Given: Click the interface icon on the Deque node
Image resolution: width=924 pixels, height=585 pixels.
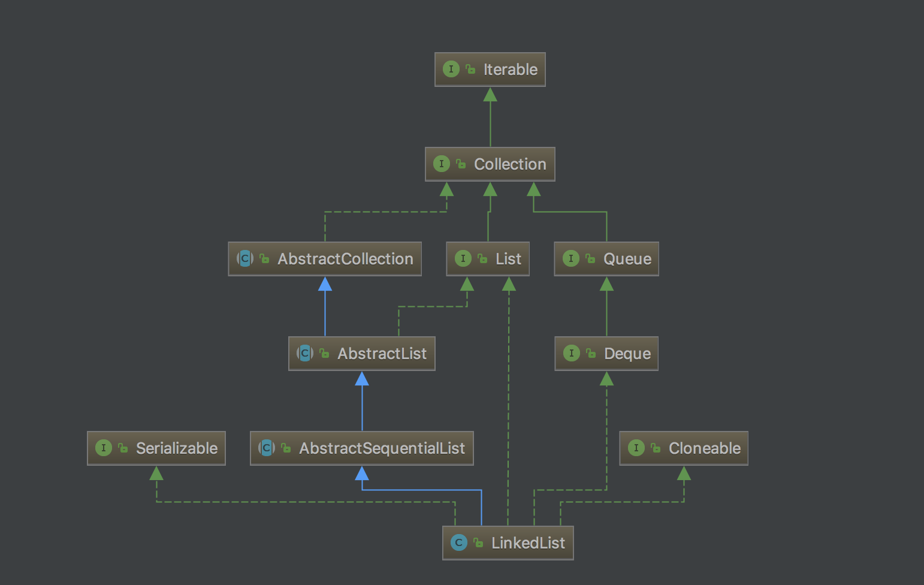Looking at the screenshot, I should point(571,354).
